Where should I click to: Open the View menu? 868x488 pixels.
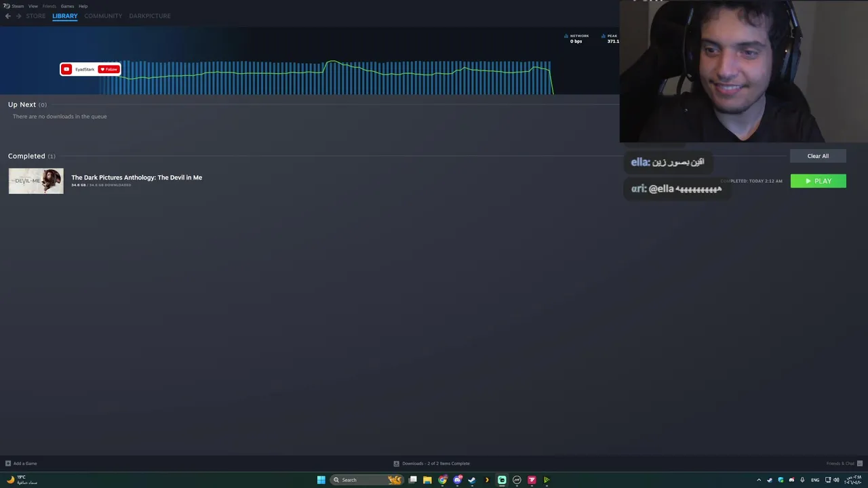33,6
